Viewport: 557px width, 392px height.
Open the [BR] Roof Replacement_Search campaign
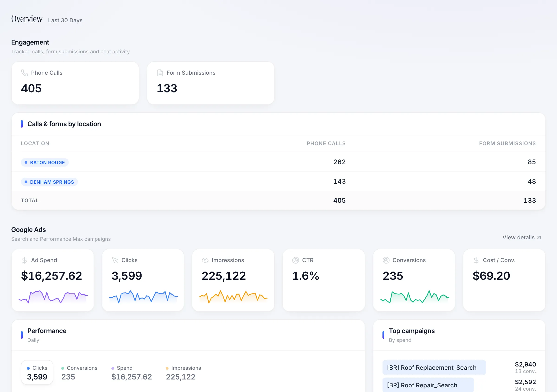pyautogui.click(x=434, y=367)
